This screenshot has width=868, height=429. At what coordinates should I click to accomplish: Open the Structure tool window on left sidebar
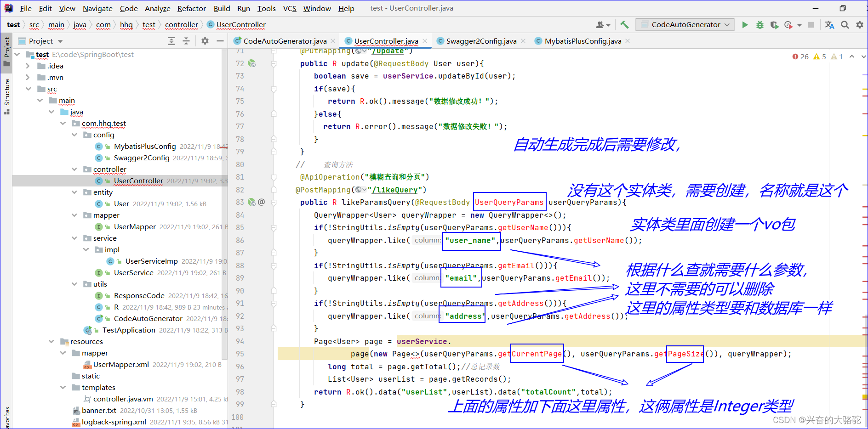click(x=6, y=92)
